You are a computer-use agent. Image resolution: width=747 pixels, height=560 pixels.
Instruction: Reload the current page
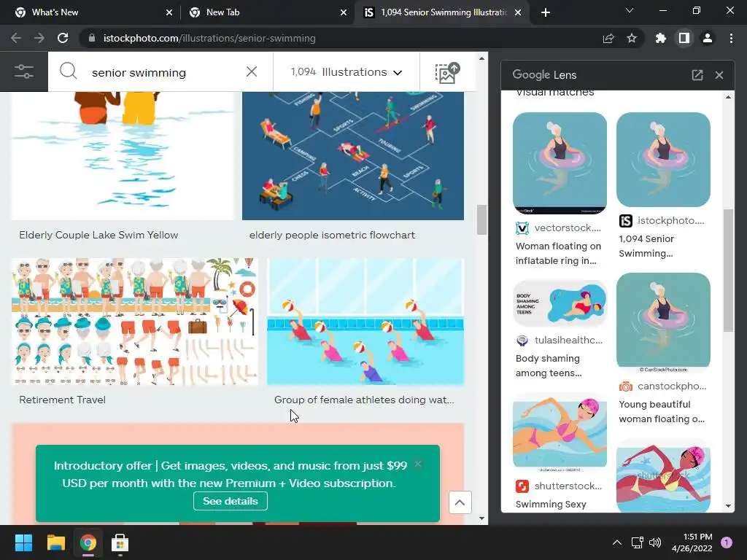coord(63,38)
